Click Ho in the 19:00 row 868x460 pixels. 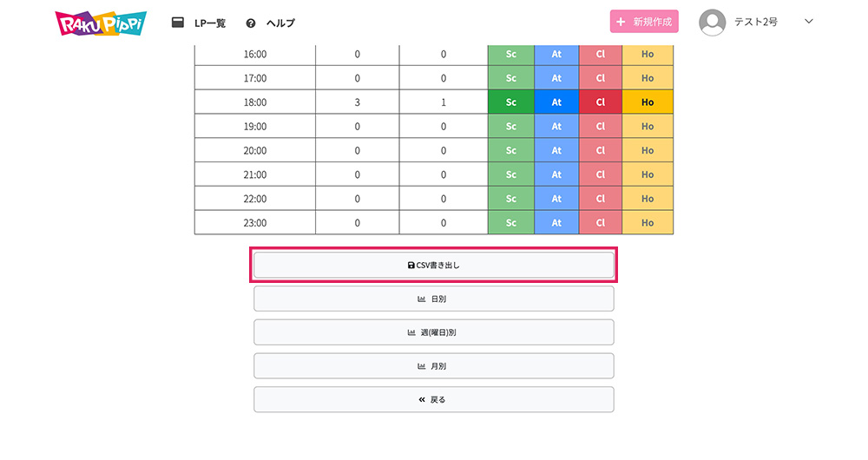click(x=648, y=126)
